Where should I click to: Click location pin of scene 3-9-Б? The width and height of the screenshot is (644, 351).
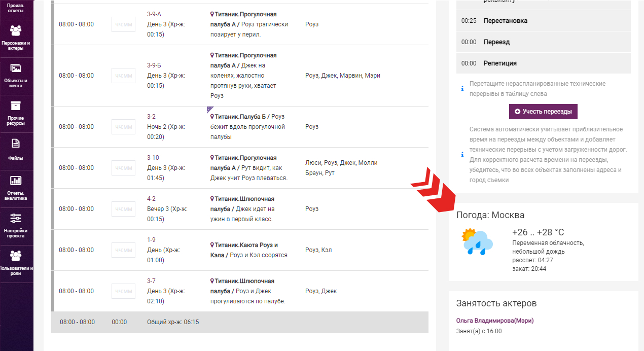coord(212,55)
